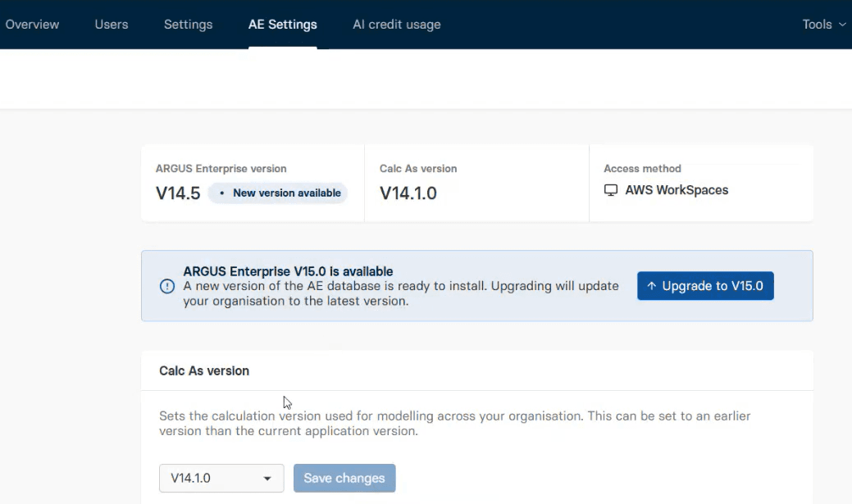Open the V14.1.0 Calc As version dropdown
The image size is (852, 504).
[221, 478]
